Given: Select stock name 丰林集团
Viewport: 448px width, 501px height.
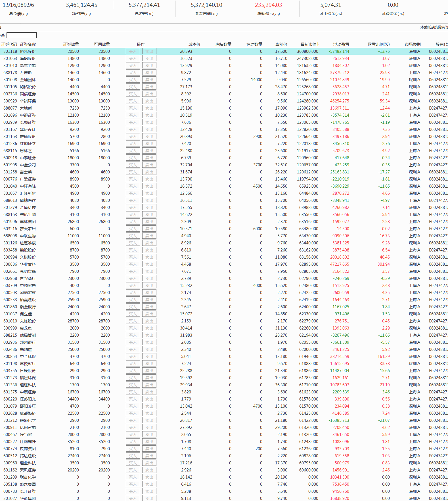Looking at the screenshot, I should coord(28,222).
